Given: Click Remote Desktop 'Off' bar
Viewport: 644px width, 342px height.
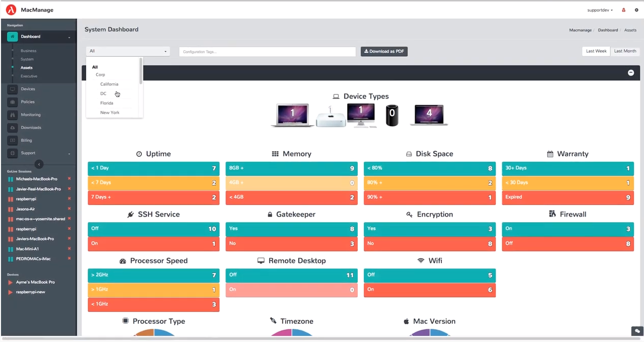Looking at the screenshot, I should pos(291,275).
